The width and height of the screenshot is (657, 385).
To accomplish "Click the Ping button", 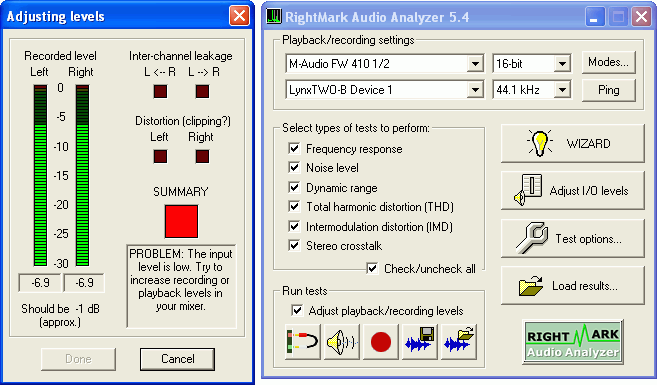I will pos(608,90).
